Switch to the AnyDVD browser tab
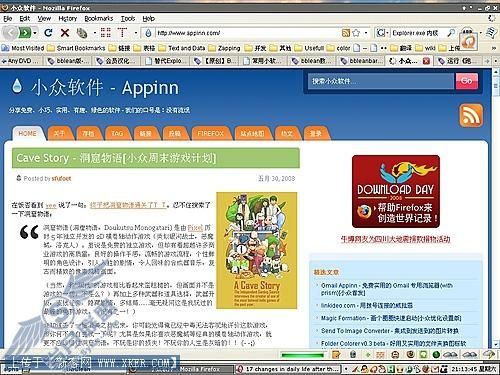500x375 pixels. pos(21,61)
